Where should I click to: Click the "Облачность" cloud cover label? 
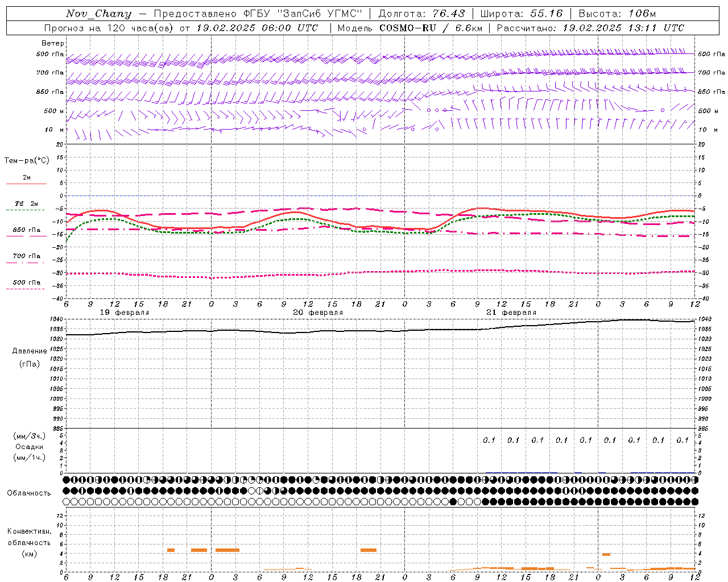[x=29, y=493]
